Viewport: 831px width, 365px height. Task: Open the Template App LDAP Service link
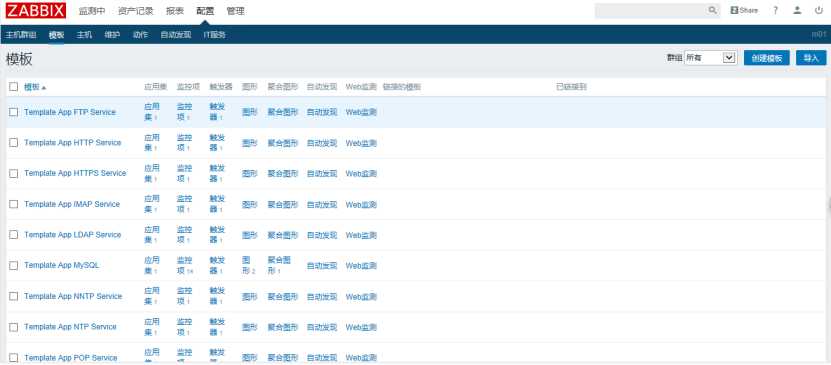coord(73,235)
